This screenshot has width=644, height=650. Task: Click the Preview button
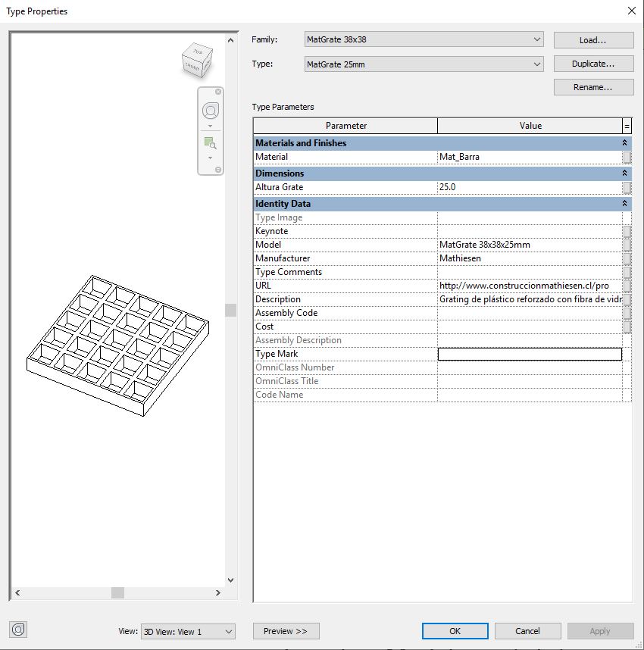(286, 631)
